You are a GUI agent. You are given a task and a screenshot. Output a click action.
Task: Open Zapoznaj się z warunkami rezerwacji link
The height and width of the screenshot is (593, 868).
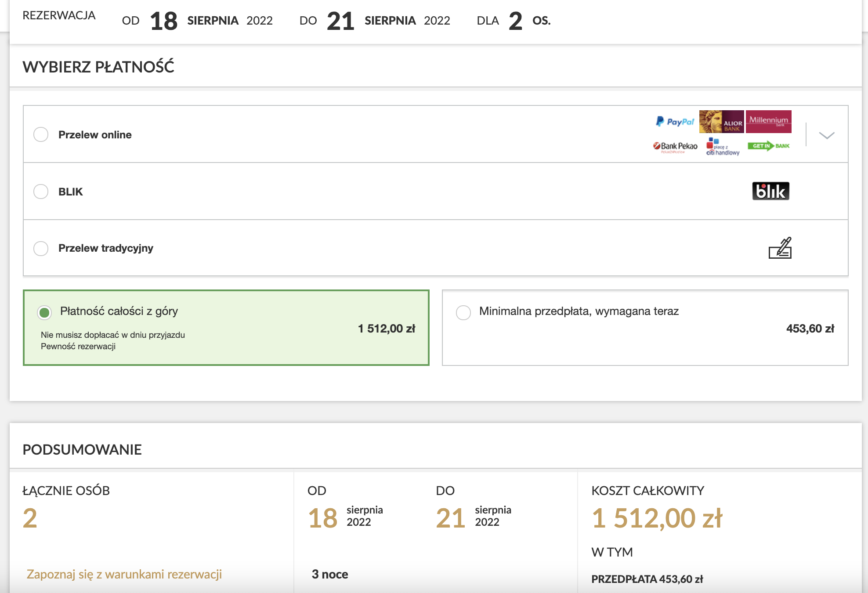pyautogui.click(x=124, y=574)
